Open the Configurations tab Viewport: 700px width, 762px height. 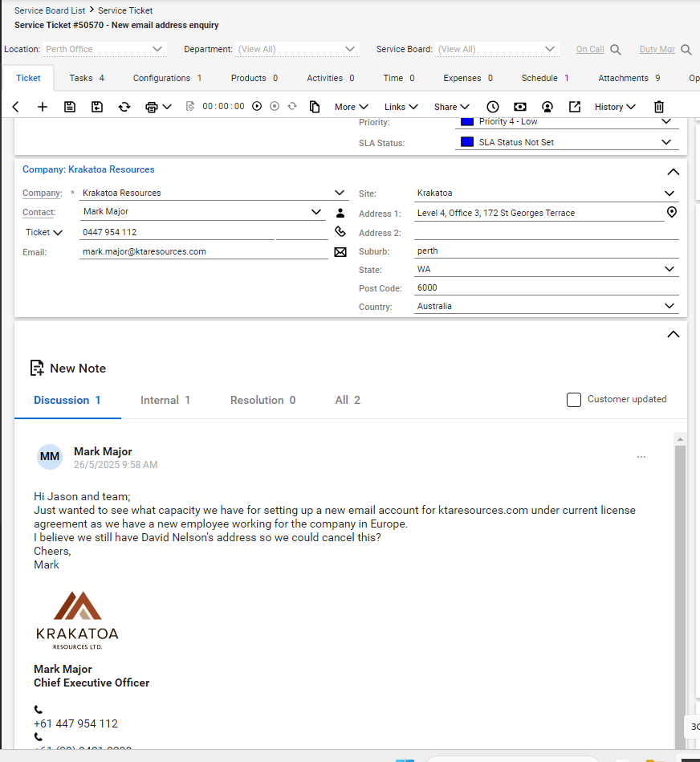click(167, 78)
